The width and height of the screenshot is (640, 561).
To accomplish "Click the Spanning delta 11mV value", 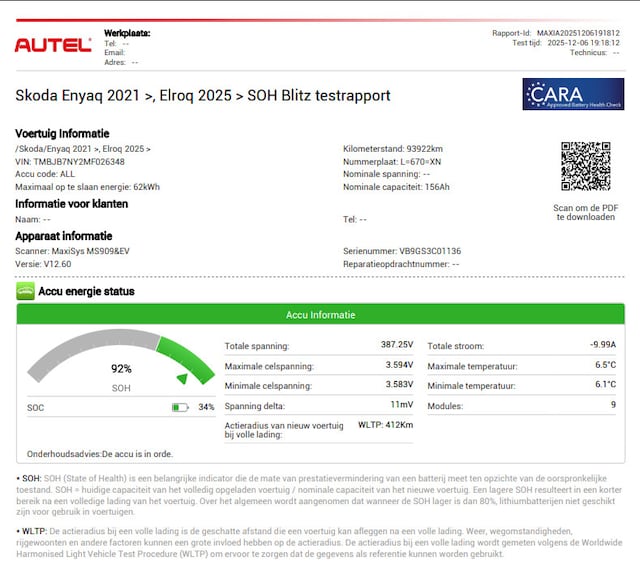I will click(400, 405).
